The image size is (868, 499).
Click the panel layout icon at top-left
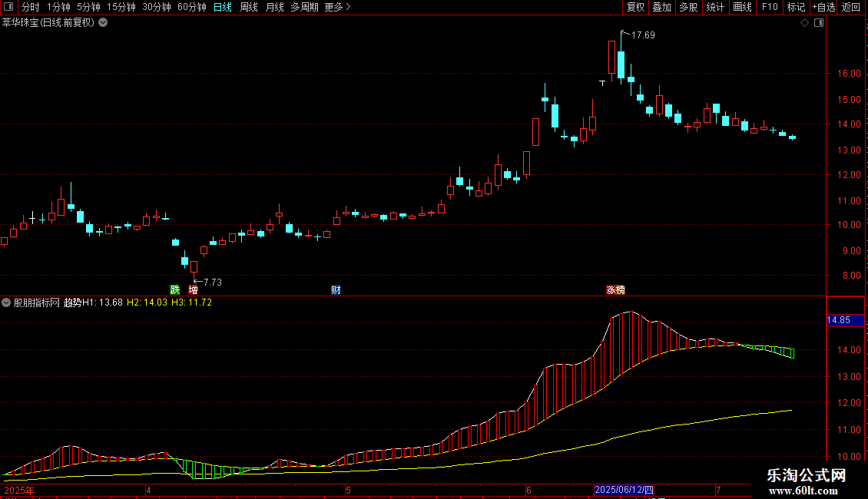coord(8,7)
